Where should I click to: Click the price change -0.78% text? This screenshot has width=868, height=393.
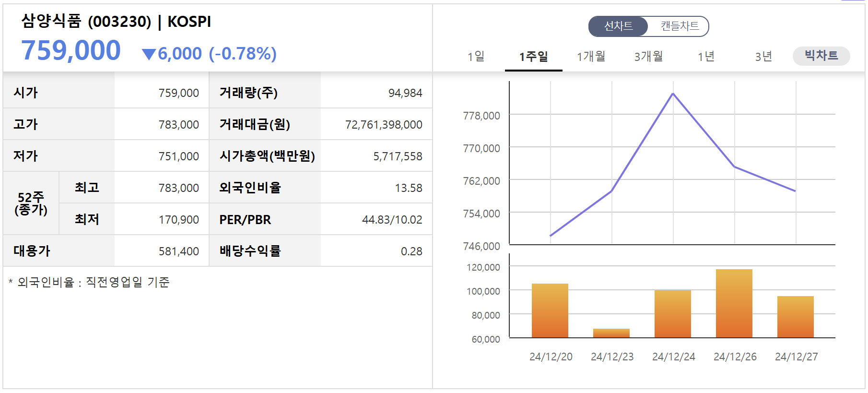point(243,54)
